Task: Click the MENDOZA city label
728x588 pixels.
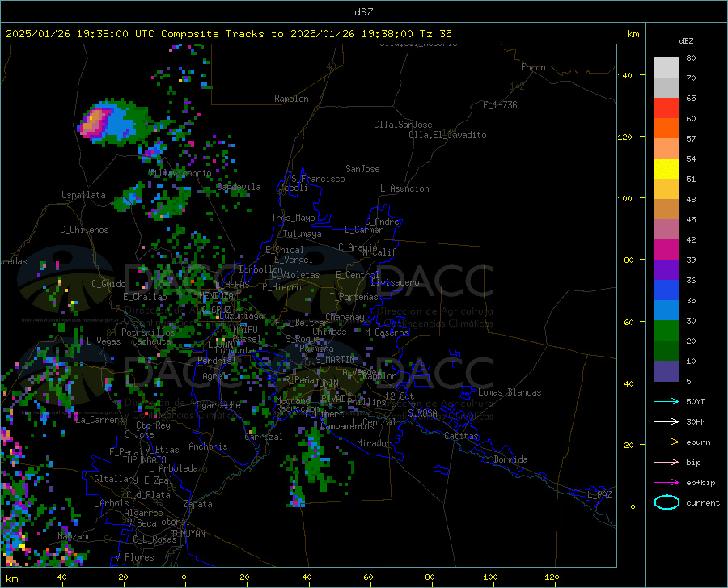Action: click(x=216, y=296)
